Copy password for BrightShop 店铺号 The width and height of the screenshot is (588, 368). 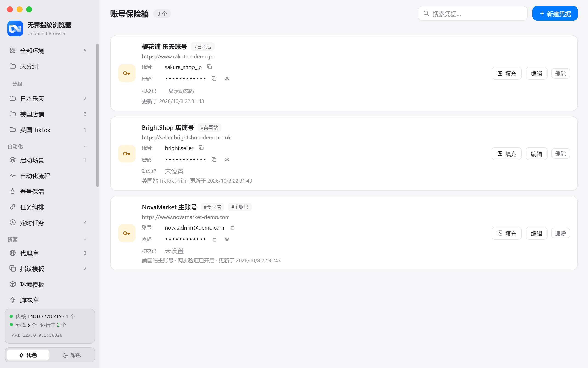click(214, 160)
